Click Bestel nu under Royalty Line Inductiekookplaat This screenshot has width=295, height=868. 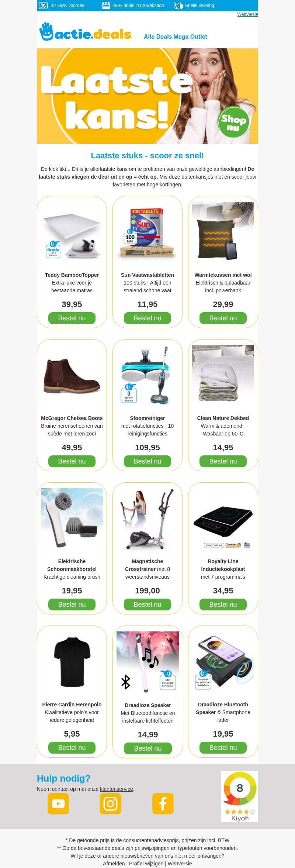click(x=223, y=604)
